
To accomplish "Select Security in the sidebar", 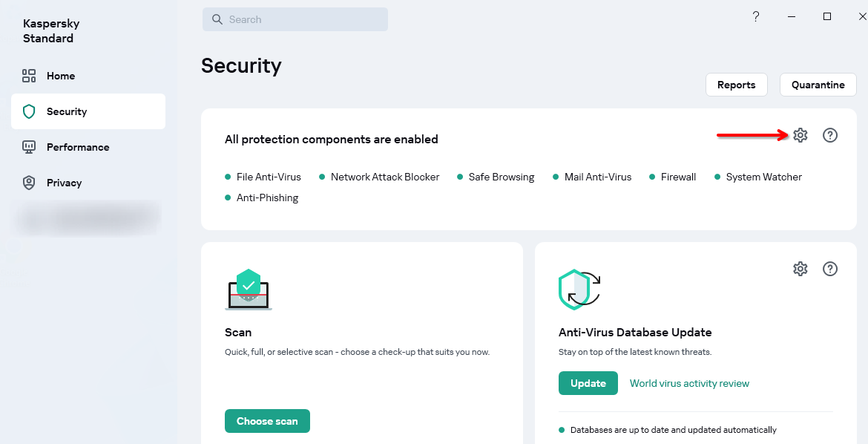I will click(88, 111).
